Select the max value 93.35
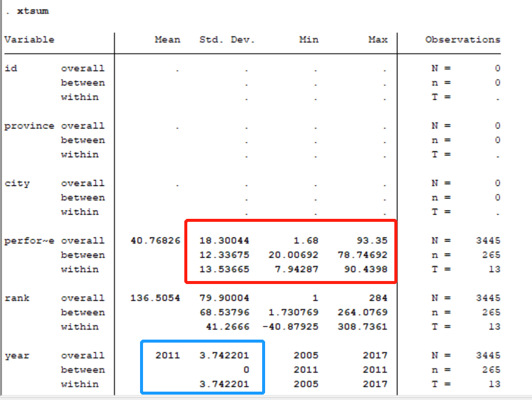 click(372, 241)
